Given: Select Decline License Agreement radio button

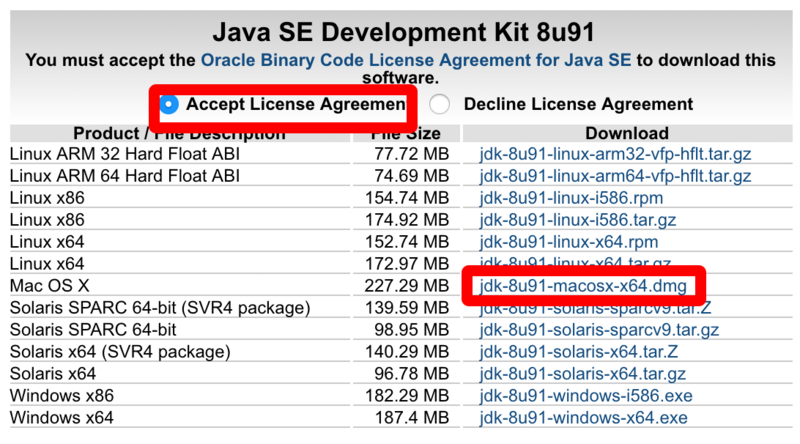Looking at the screenshot, I should coord(439,104).
